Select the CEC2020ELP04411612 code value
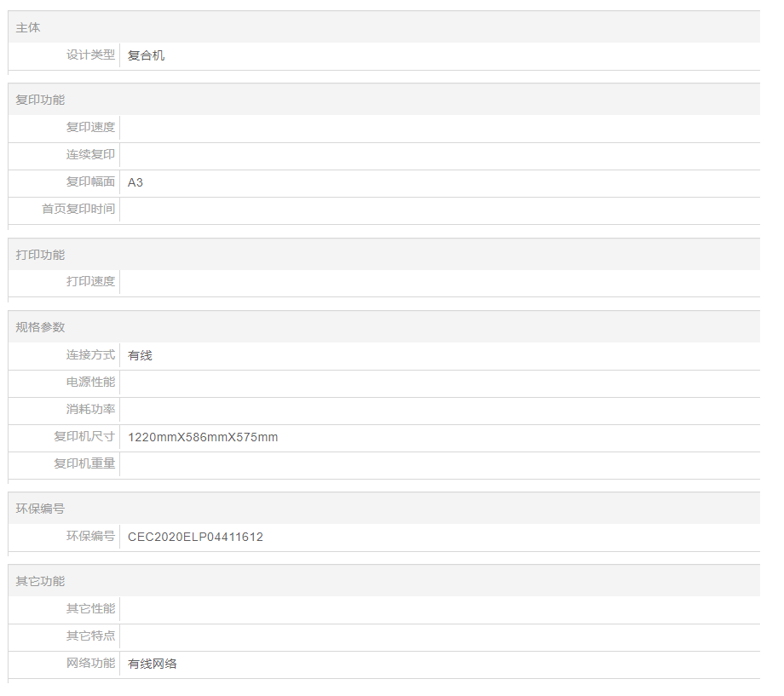The width and height of the screenshot is (784, 696). pyautogui.click(x=195, y=537)
